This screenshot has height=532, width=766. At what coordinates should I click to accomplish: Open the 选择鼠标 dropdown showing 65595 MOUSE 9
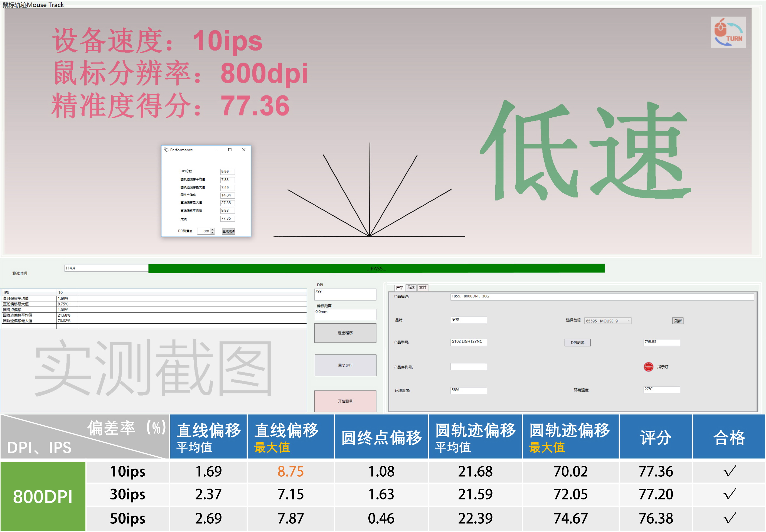click(629, 321)
